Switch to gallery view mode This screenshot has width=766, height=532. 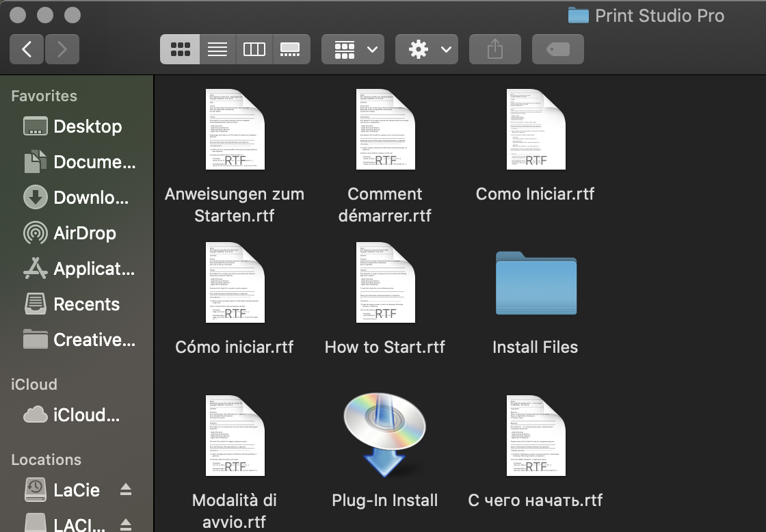pos(291,49)
